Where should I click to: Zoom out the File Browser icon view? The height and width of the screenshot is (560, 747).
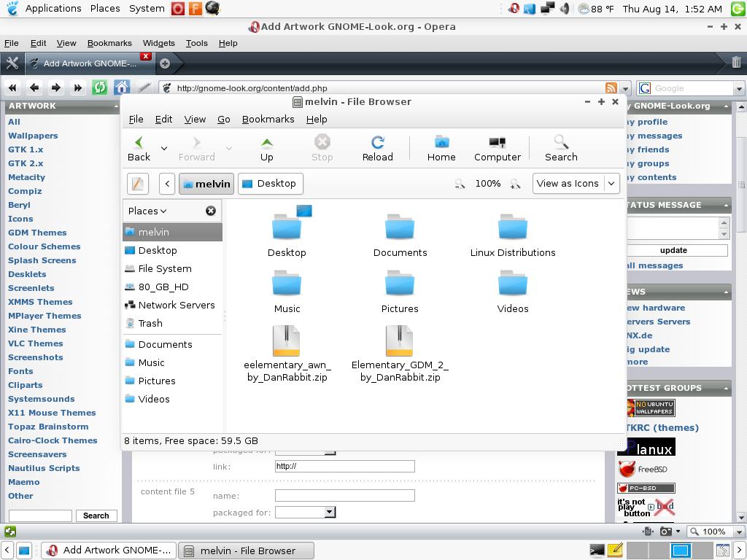(460, 184)
